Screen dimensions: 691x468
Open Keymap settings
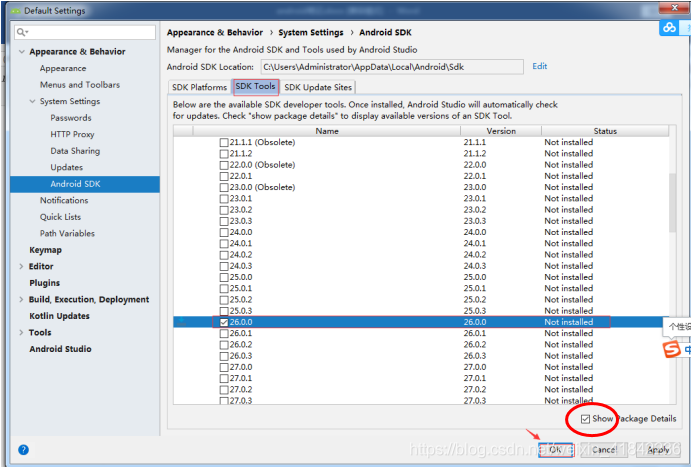coord(45,250)
